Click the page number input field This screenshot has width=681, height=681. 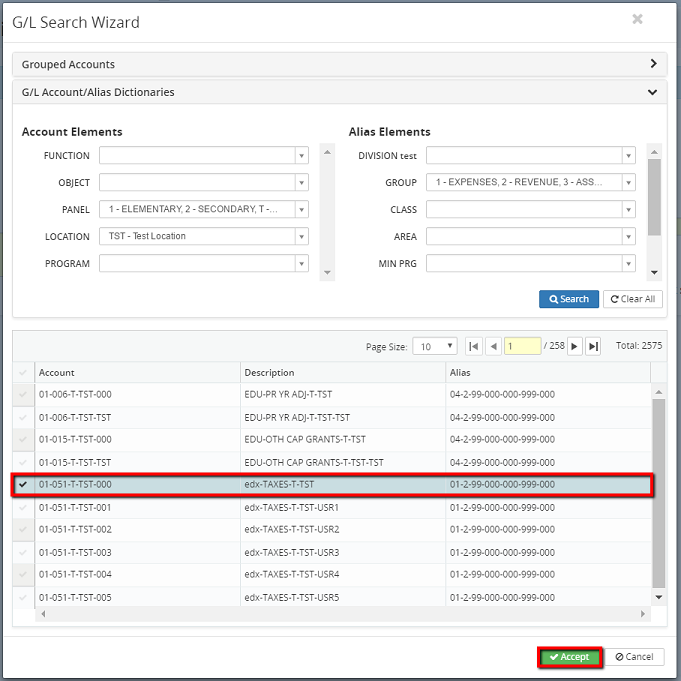[x=522, y=346]
